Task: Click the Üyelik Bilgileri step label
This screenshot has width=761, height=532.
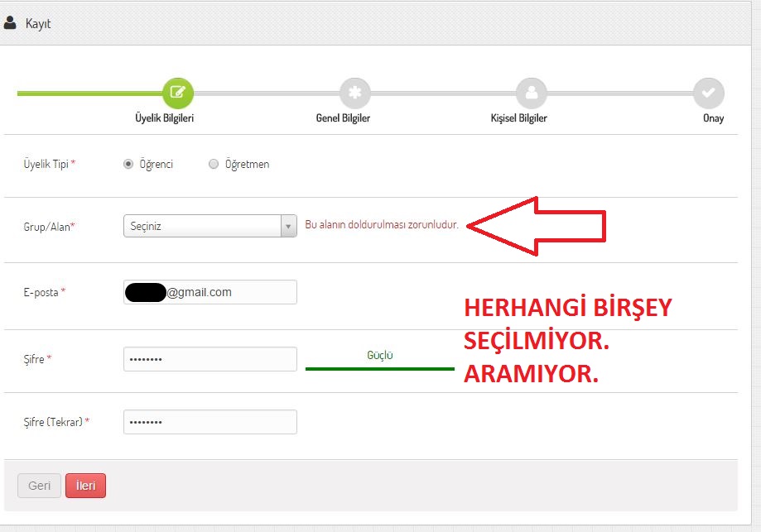Action: [x=164, y=118]
